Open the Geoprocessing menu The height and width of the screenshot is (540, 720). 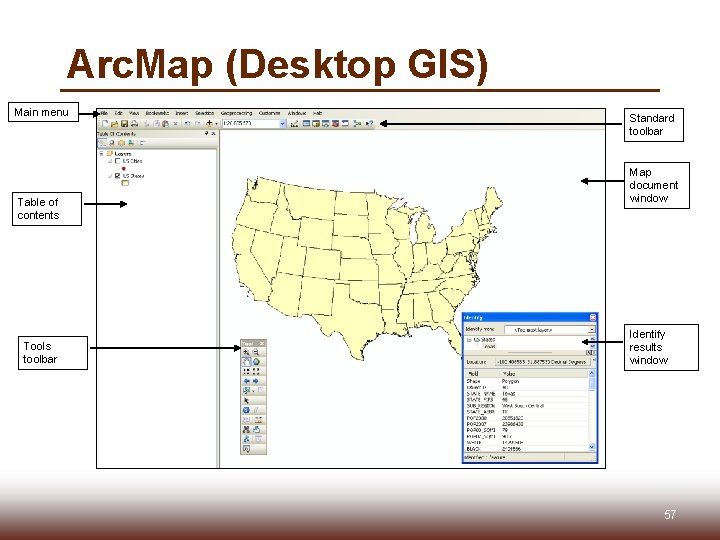pyautogui.click(x=236, y=113)
